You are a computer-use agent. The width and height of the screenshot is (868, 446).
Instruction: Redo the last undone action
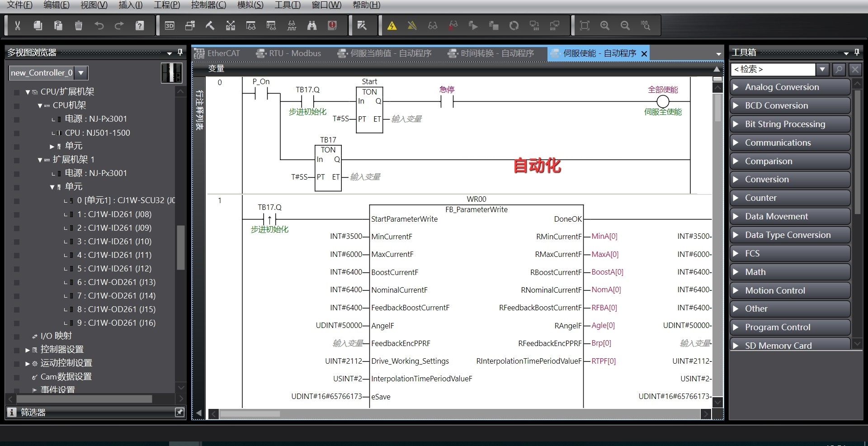tap(119, 25)
